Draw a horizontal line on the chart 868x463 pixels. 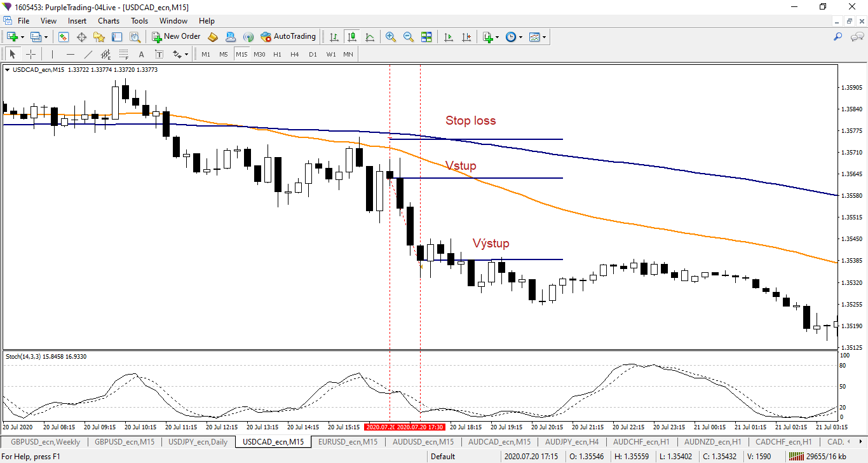pyautogui.click(x=71, y=54)
